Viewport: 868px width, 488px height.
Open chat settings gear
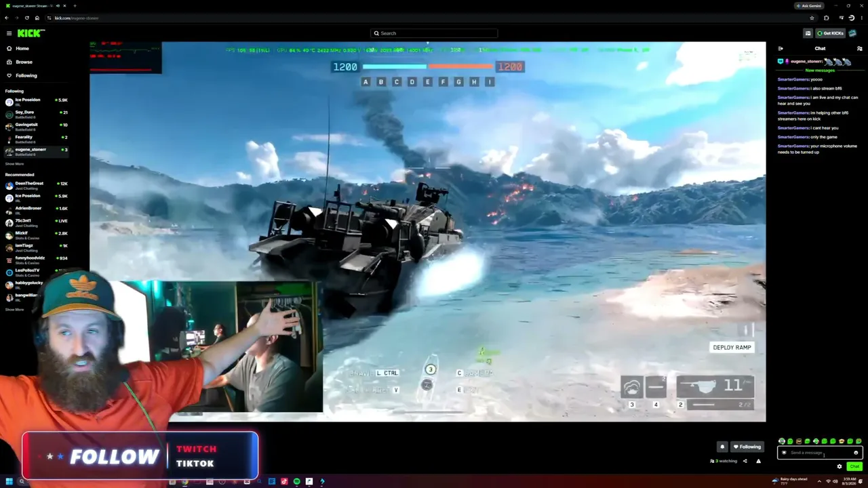pyautogui.click(x=840, y=466)
